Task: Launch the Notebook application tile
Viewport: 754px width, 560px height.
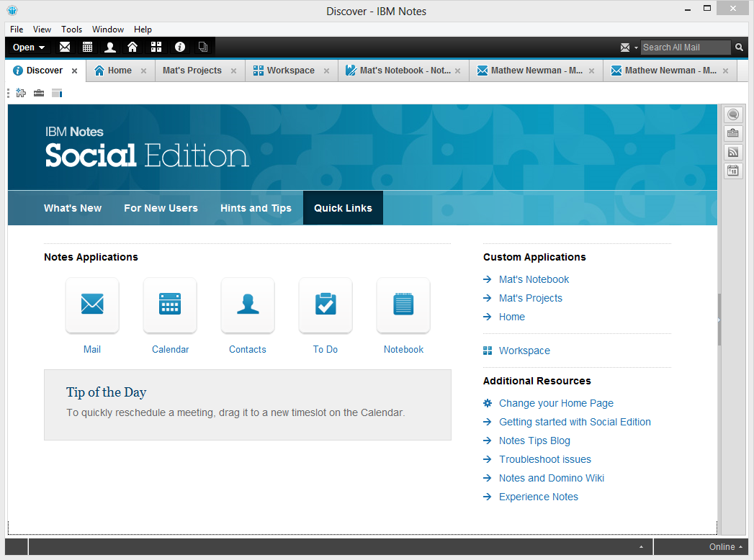Action: coord(403,305)
